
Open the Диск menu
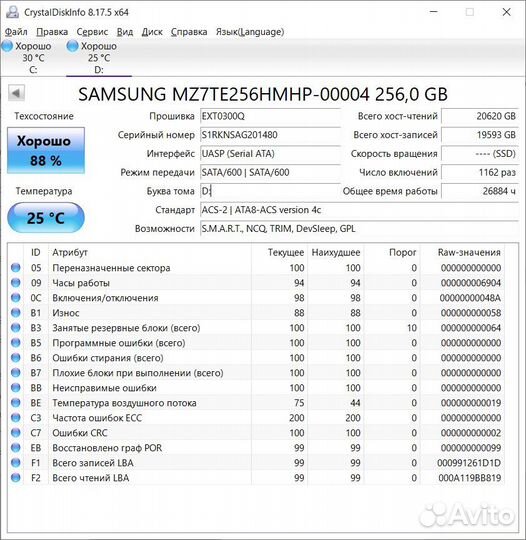pos(152,32)
